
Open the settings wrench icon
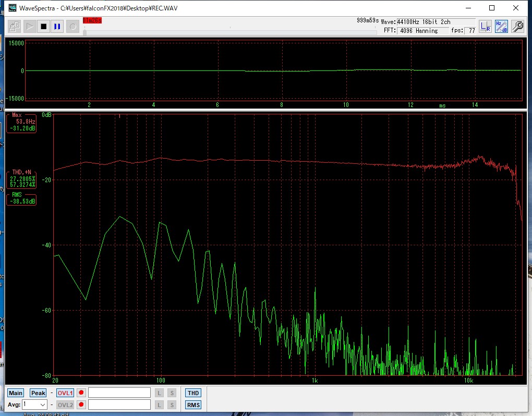pos(517,26)
